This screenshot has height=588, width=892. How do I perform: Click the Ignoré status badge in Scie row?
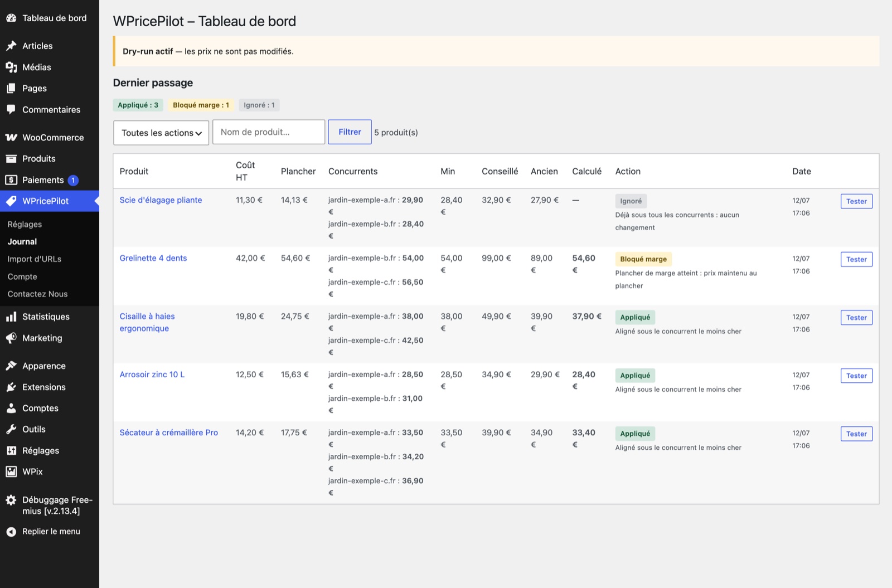631,201
